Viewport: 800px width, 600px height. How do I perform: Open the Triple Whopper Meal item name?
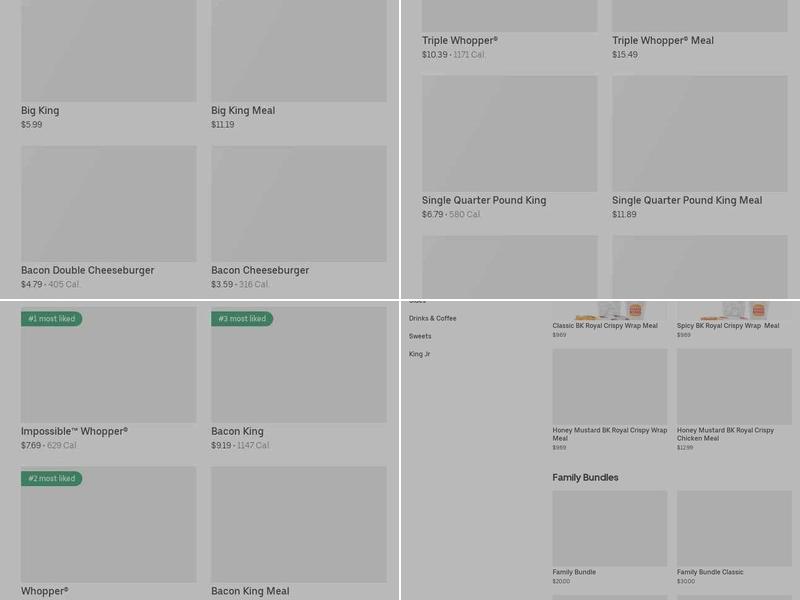pos(663,40)
